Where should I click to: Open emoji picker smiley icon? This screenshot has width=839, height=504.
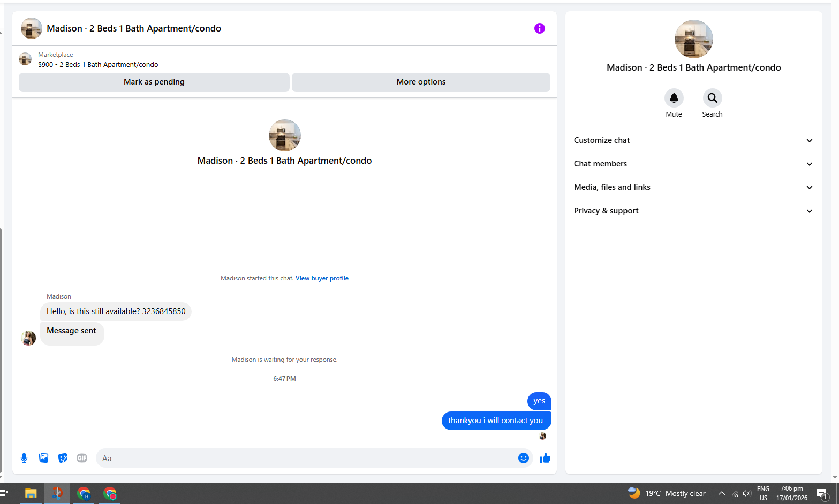[524, 458]
